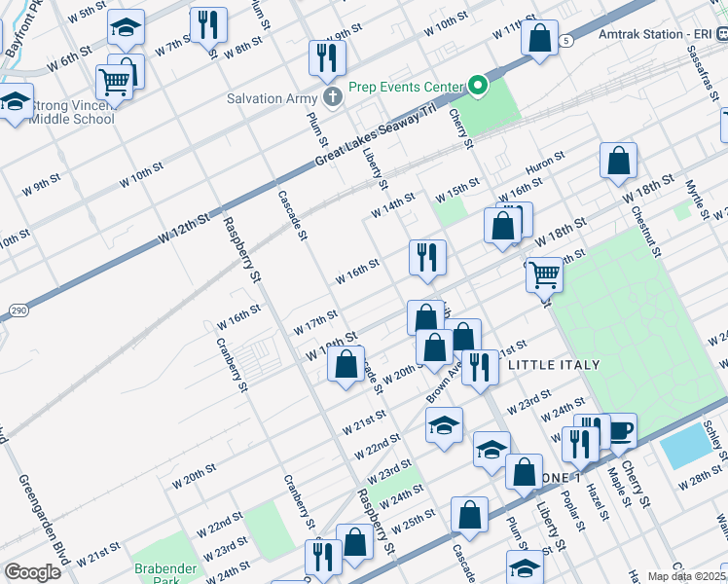This screenshot has width=728, height=584.
Task: Click the W 12th St road label
Action: click(x=183, y=229)
